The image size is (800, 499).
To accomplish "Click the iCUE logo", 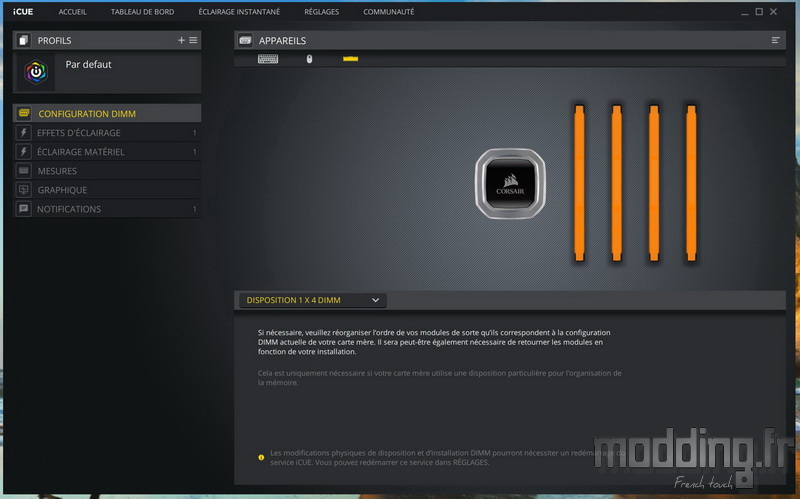I will [x=23, y=11].
